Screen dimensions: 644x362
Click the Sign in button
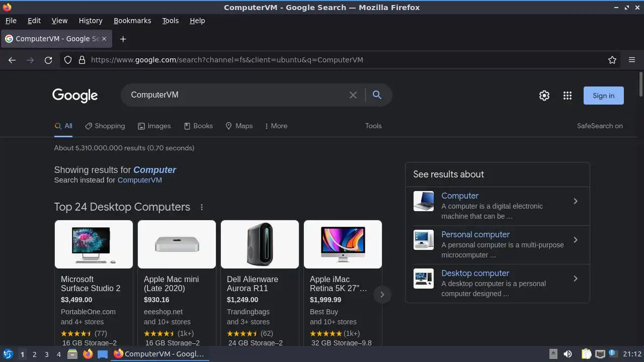[x=603, y=96]
